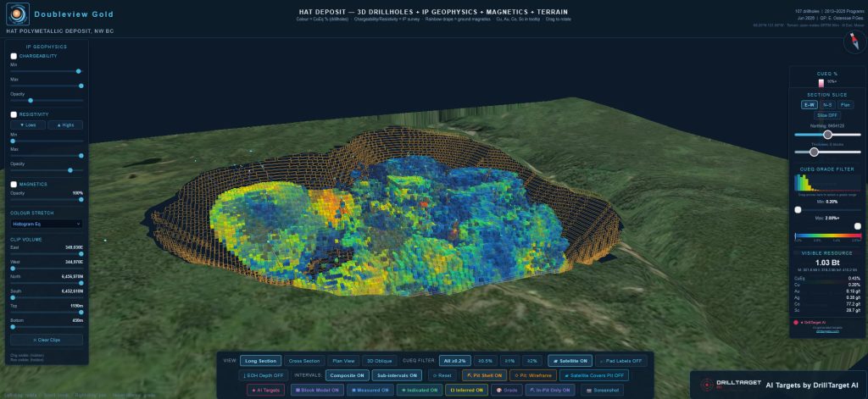Image resolution: width=868 pixels, height=399 pixels.
Task: Toggle In-Pit Only ON
Action: click(x=549, y=391)
